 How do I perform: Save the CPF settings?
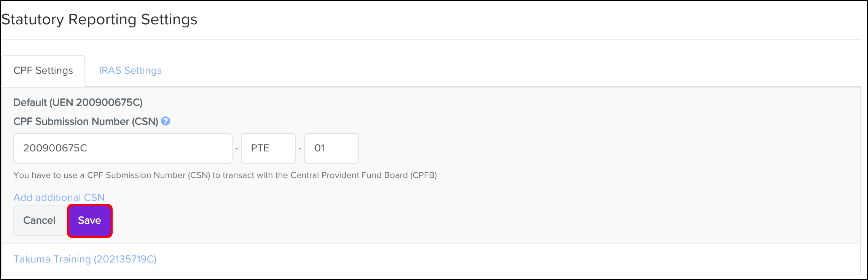(89, 221)
